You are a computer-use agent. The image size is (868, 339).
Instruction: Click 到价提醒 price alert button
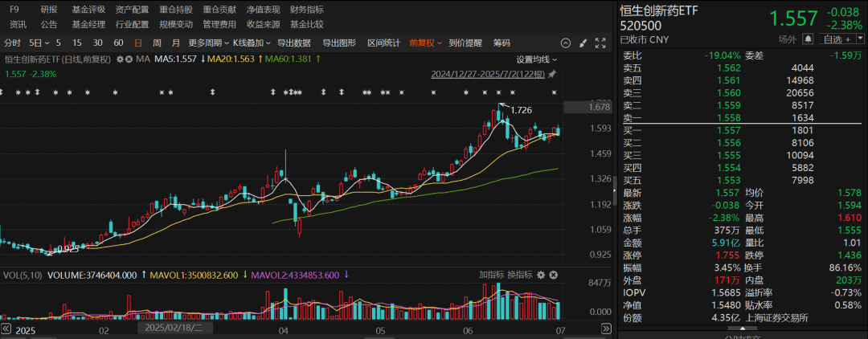coord(465,43)
